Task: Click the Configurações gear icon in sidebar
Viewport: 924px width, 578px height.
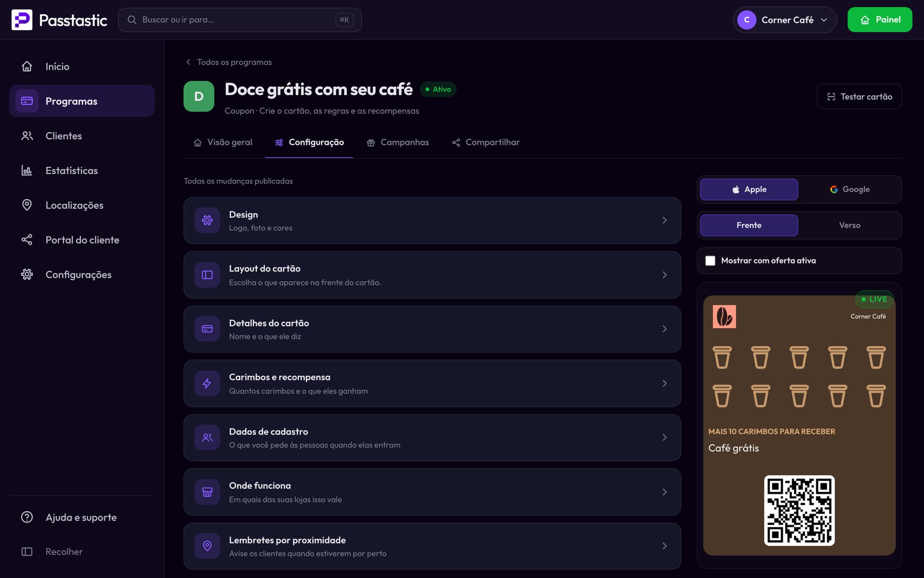Action: click(27, 274)
